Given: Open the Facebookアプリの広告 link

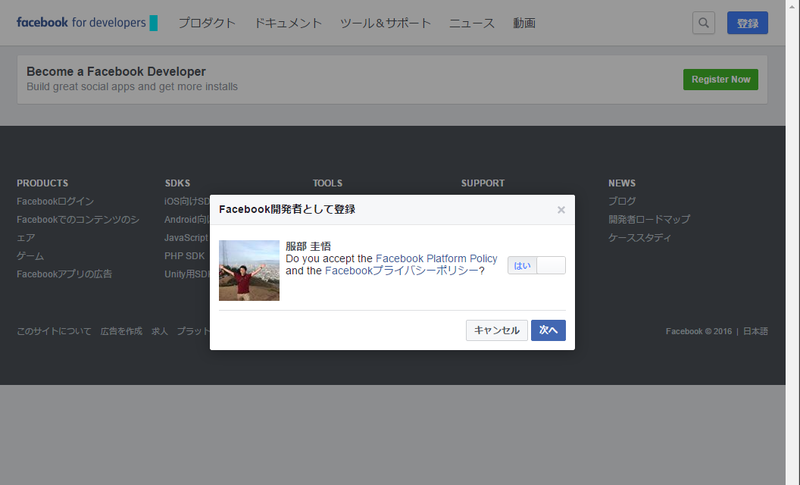Looking at the screenshot, I should 64,274.
